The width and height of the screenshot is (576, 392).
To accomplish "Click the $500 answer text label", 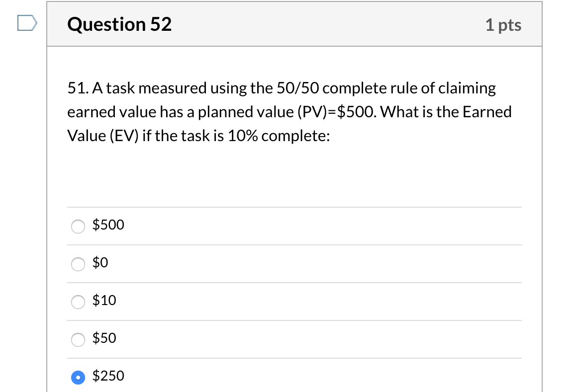I will tap(107, 225).
